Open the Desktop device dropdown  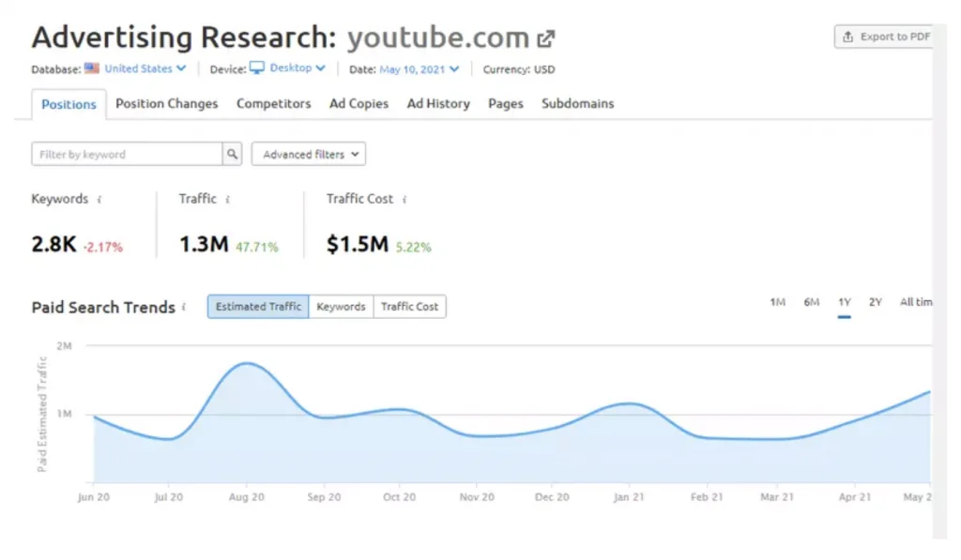(297, 68)
